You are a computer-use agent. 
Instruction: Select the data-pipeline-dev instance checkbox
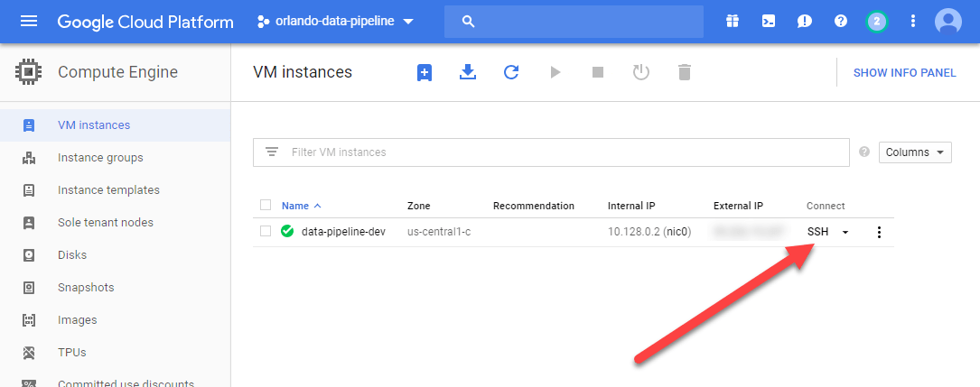pyautogui.click(x=265, y=232)
